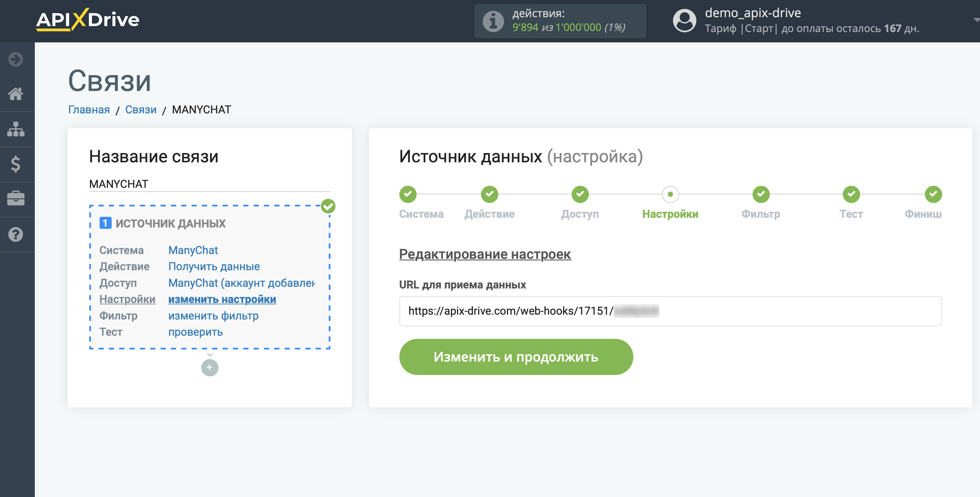This screenshot has width=980, height=497.
Task: Click the green checkmark on data source block
Action: point(328,206)
